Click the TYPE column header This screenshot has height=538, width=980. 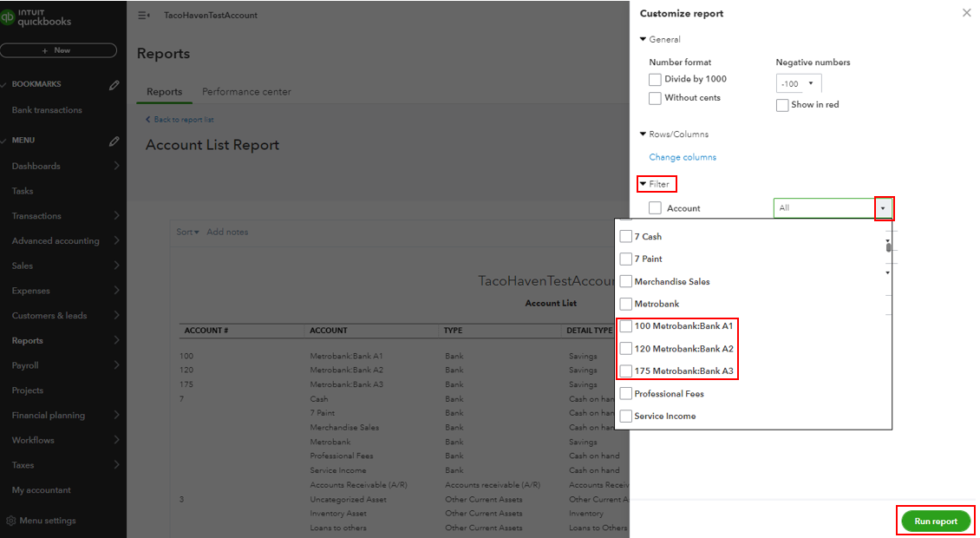pos(453,331)
